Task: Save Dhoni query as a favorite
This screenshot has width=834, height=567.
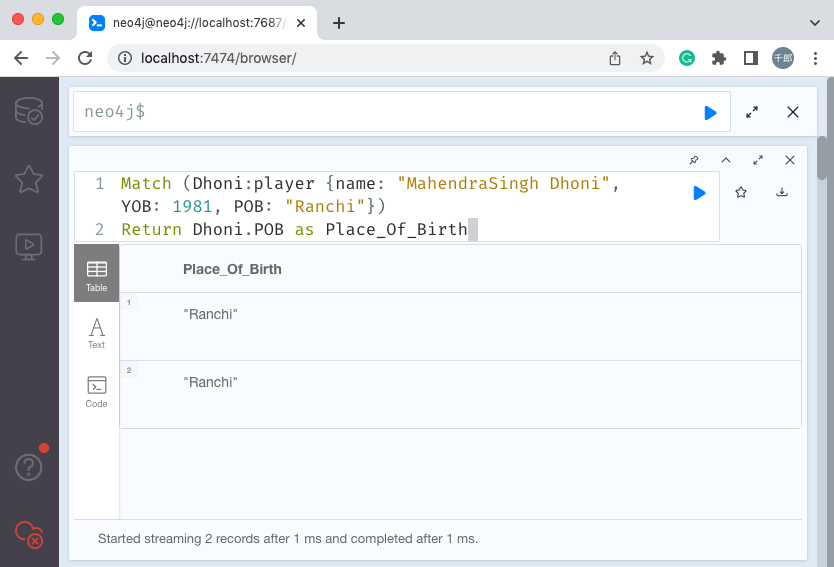Action: 741,193
